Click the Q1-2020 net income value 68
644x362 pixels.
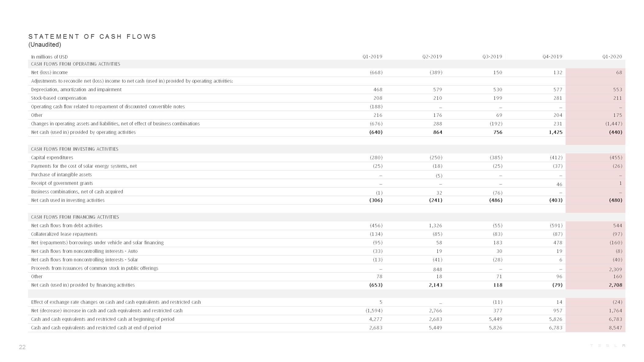(x=619, y=73)
